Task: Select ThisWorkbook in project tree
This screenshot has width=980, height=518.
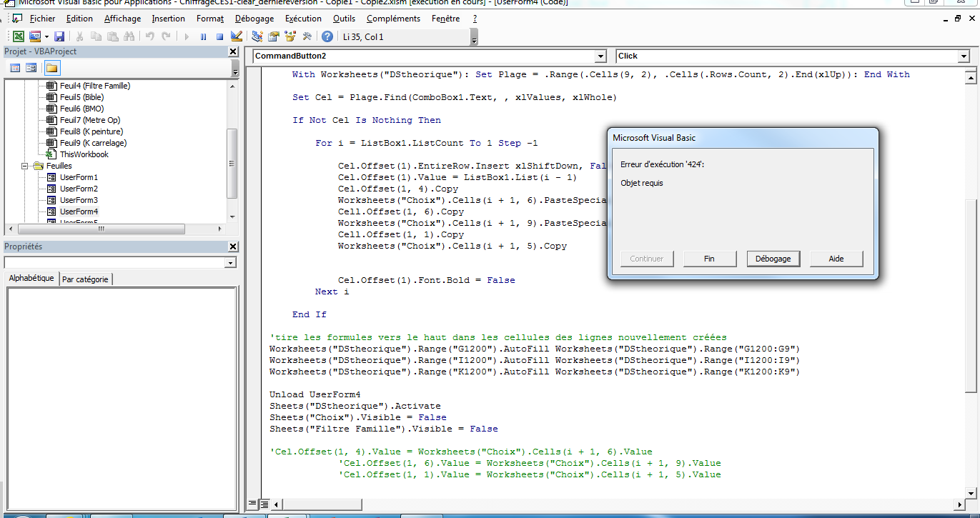Action: 84,154
